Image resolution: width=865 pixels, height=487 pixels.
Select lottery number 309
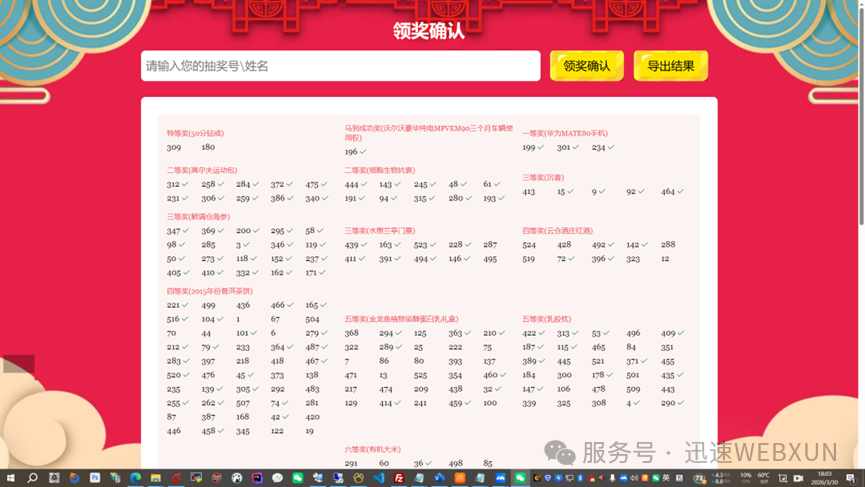tap(174, 147)
